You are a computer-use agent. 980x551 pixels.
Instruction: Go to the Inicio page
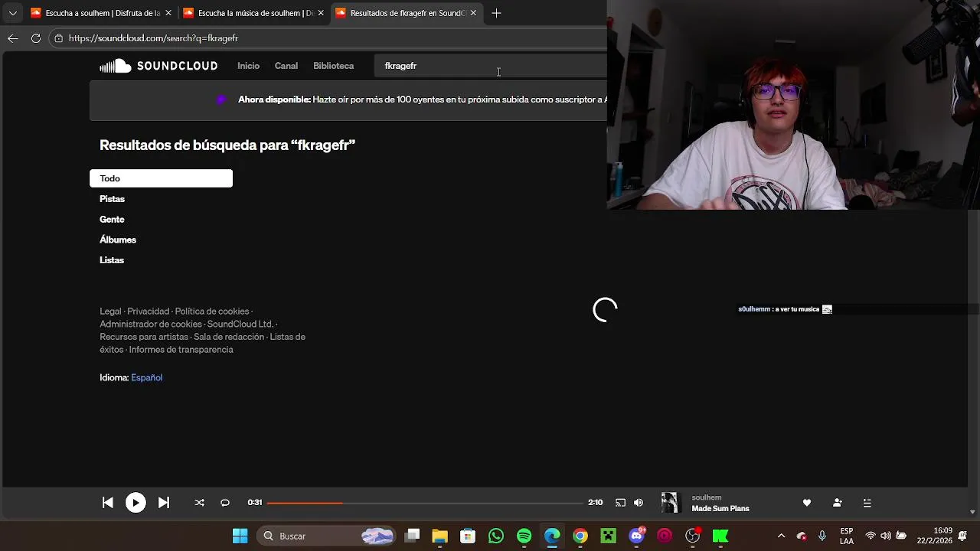(x=248, y=66)
